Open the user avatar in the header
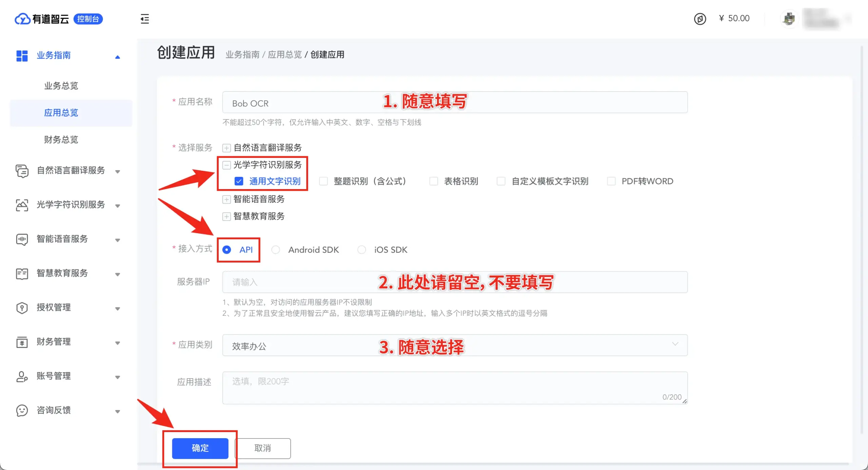This screenshot has height=470, width=868. pos(790,19)
